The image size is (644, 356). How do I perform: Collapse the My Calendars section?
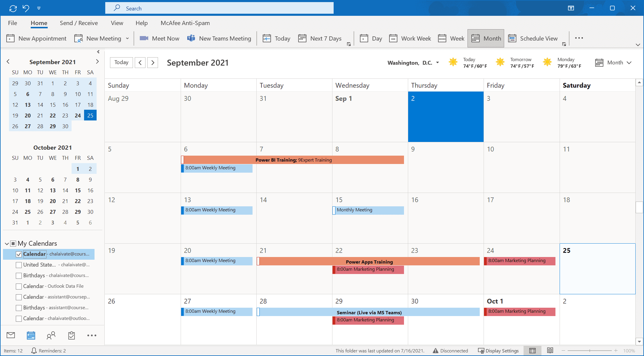click(7, 243)
